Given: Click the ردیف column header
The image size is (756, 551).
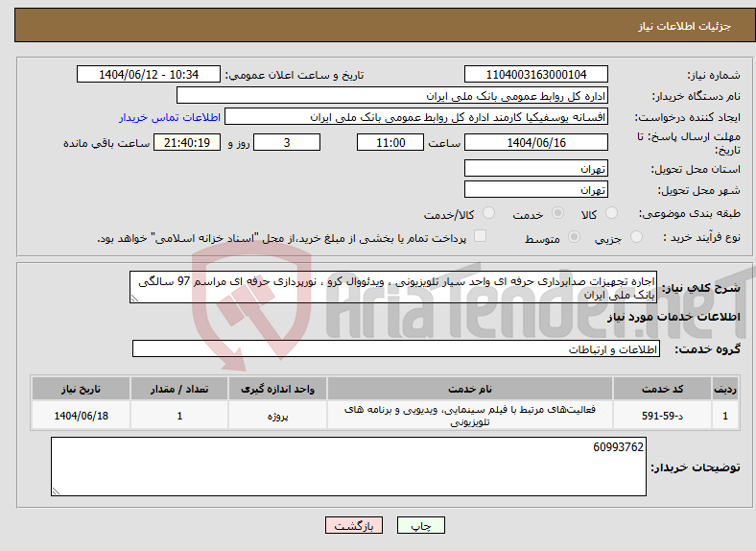Looking at the screenshot, I should click(725, 389).
